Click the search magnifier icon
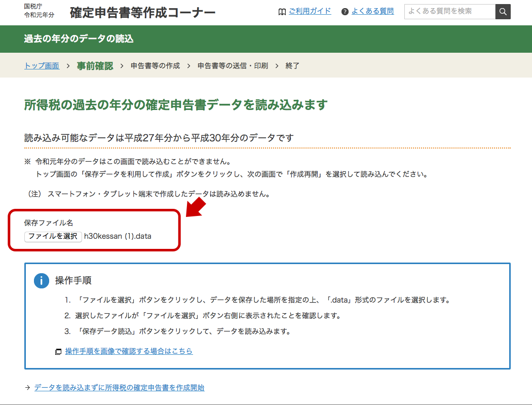The height and width of the screenshot is (405, 532). pyautogui.click(x=502, y=11)
